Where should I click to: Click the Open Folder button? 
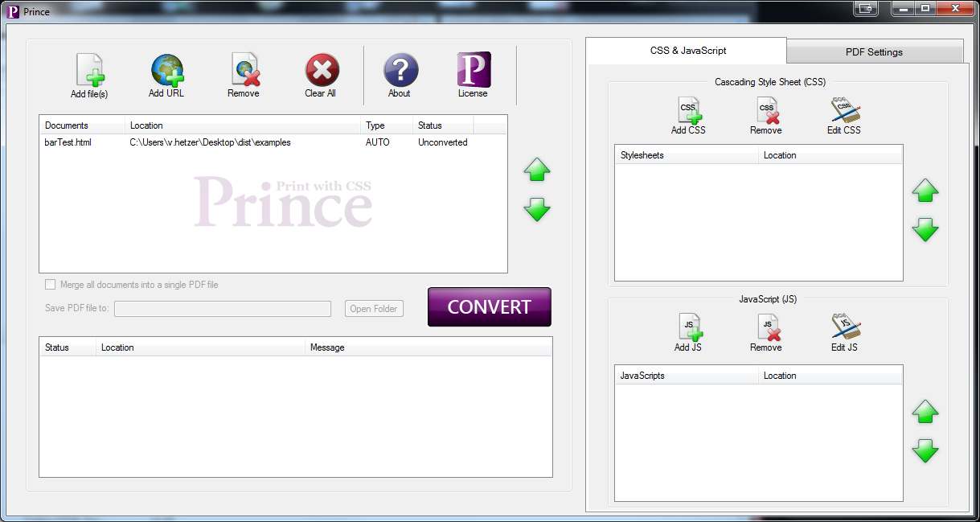tap(374, 309)
